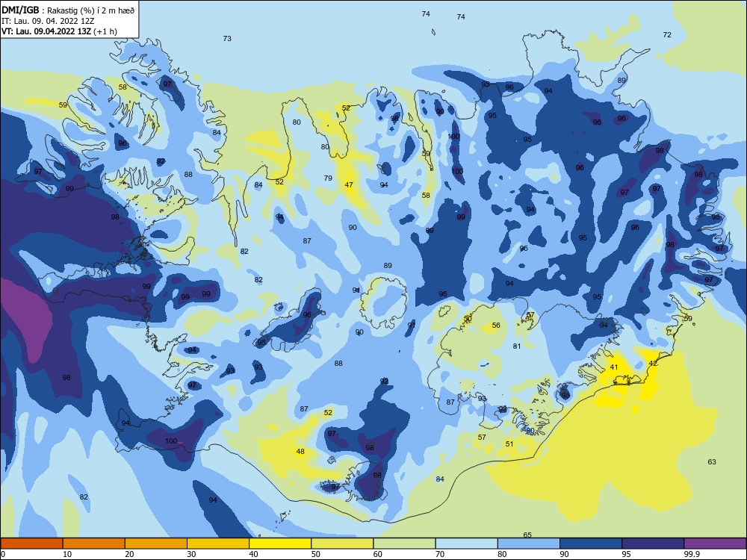This screenshot has width=747, height=560.
Task: Click the humidity value '81' on the map
Action: [517, 346]
